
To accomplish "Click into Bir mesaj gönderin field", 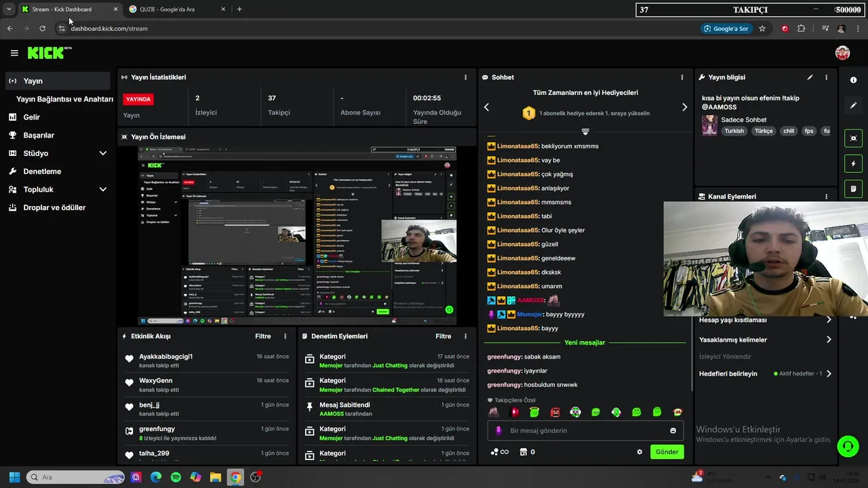I will pyautogui.click(x=587, y=430).
